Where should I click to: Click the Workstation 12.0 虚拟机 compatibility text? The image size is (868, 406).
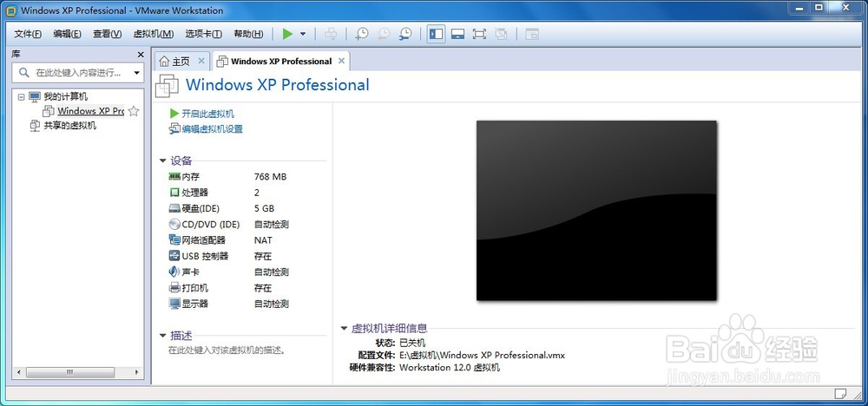click(450, 367)
